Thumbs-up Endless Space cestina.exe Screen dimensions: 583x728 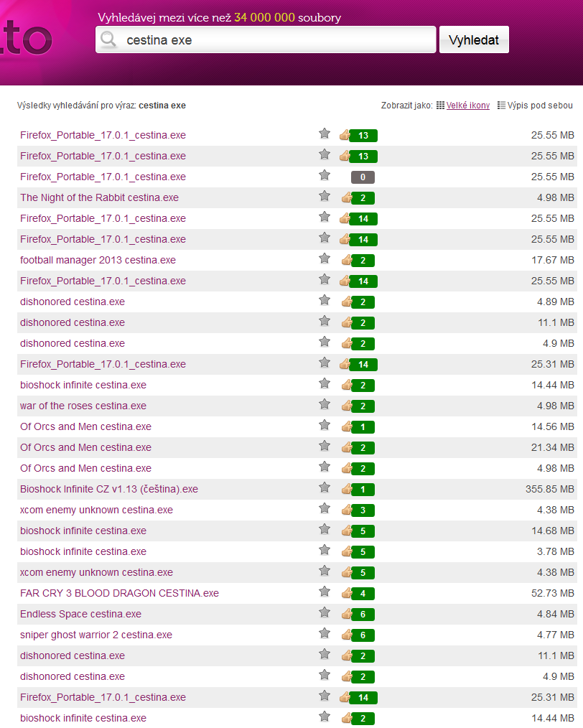[x=347, y=614]
